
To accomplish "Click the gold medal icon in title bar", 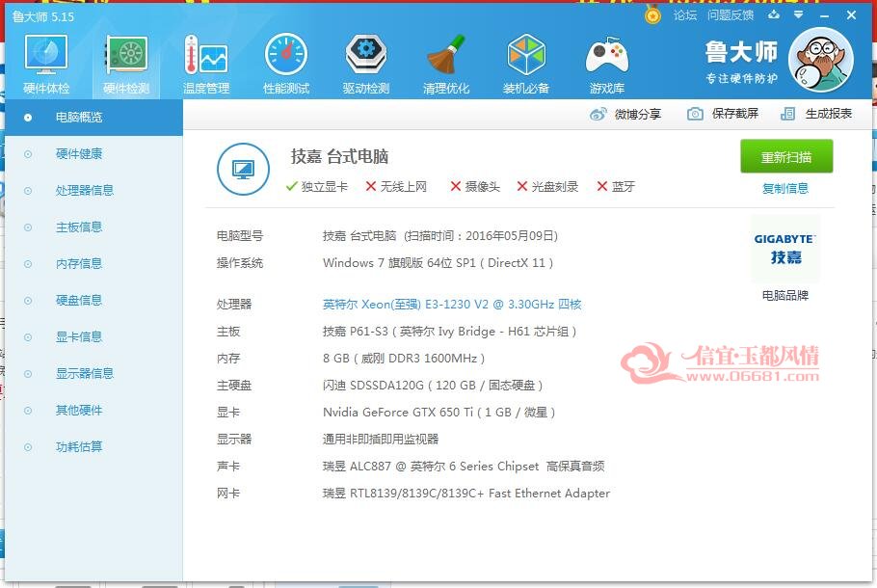I will click(x=652, y=14).
